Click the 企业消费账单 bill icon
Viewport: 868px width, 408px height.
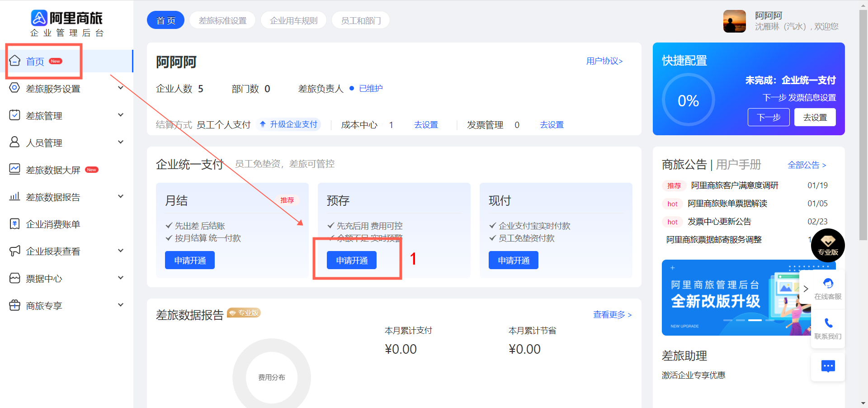coord(14,224)
